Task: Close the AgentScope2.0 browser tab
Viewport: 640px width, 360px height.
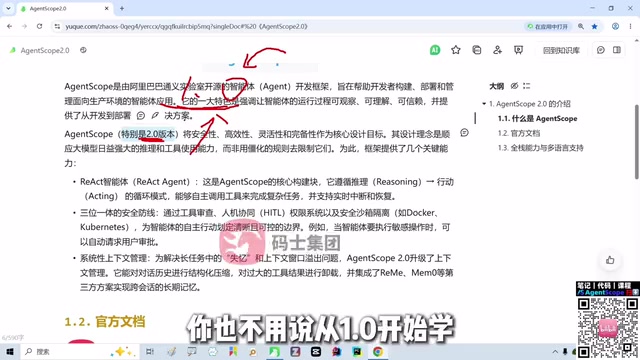Action: tap(107, 9)
